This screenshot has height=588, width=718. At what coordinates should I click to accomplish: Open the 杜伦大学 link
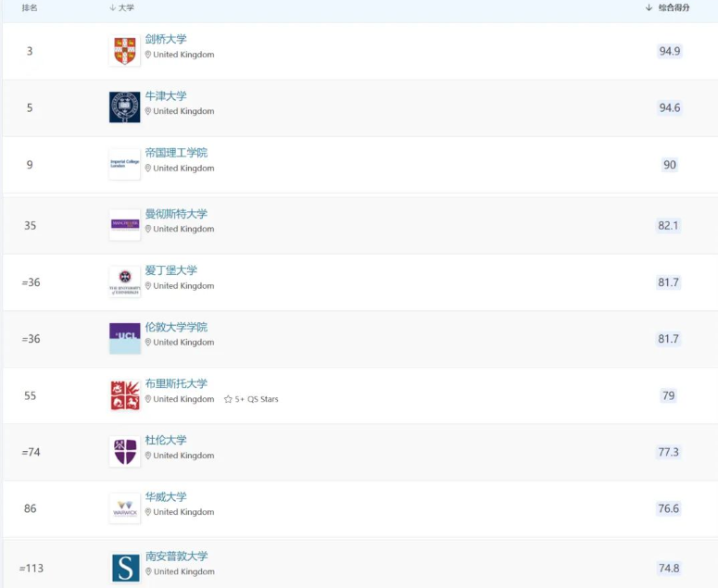[x=166, y=440]
